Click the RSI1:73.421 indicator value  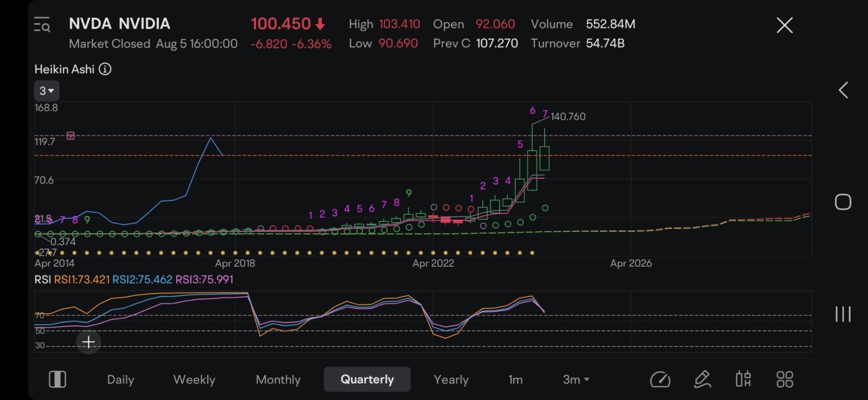(x=82, y=280)
